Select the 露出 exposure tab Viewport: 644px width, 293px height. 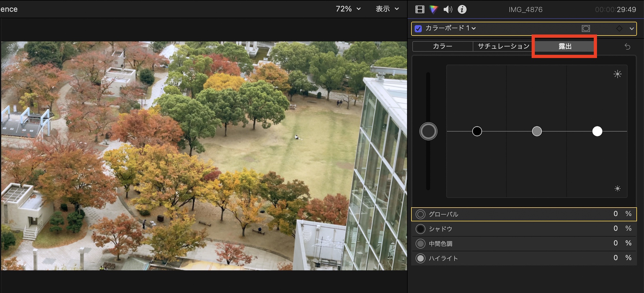tap(564, 46)
